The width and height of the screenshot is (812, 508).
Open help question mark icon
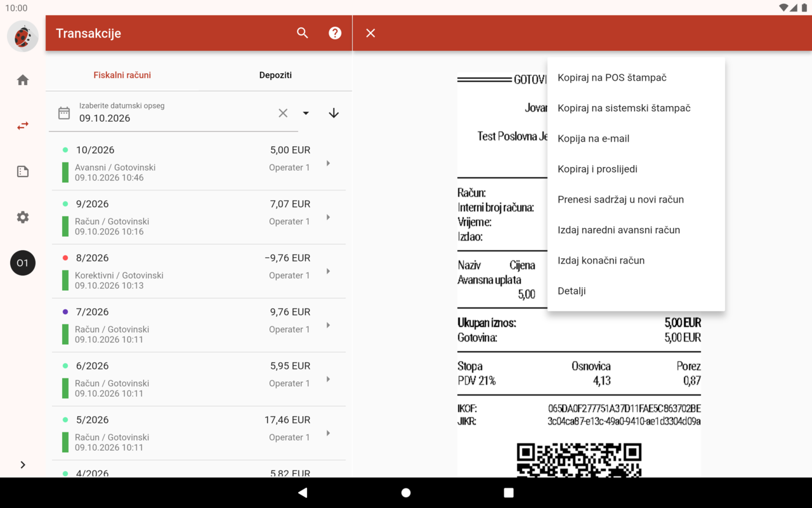(x=335, y=33)
